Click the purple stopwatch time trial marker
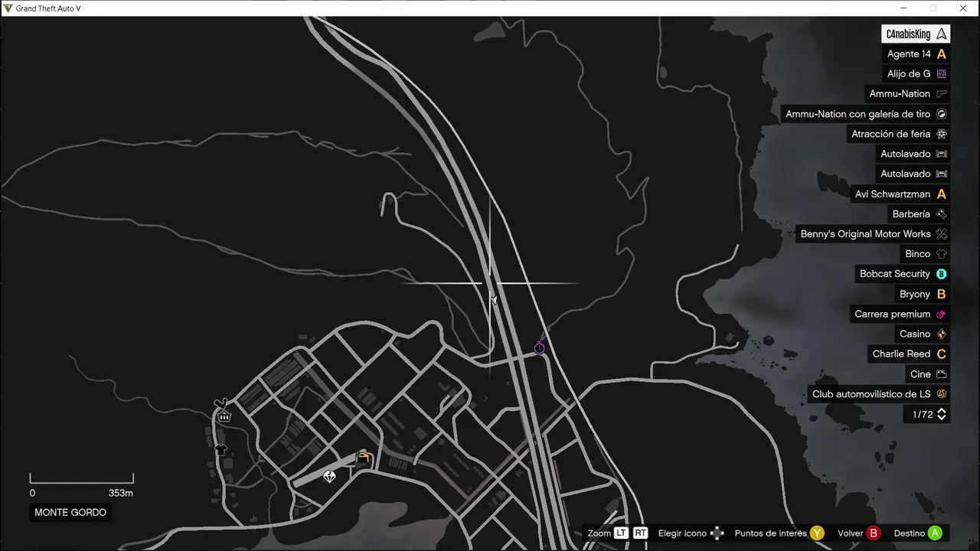Image resolution: width=980 pixels, height=551 pixels. point(539,347)
